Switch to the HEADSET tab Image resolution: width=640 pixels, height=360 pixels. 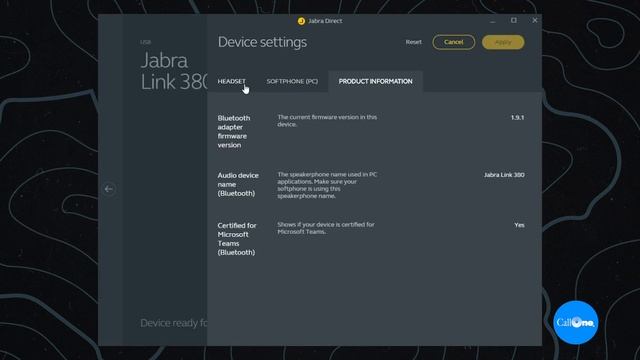pos(231,81)
